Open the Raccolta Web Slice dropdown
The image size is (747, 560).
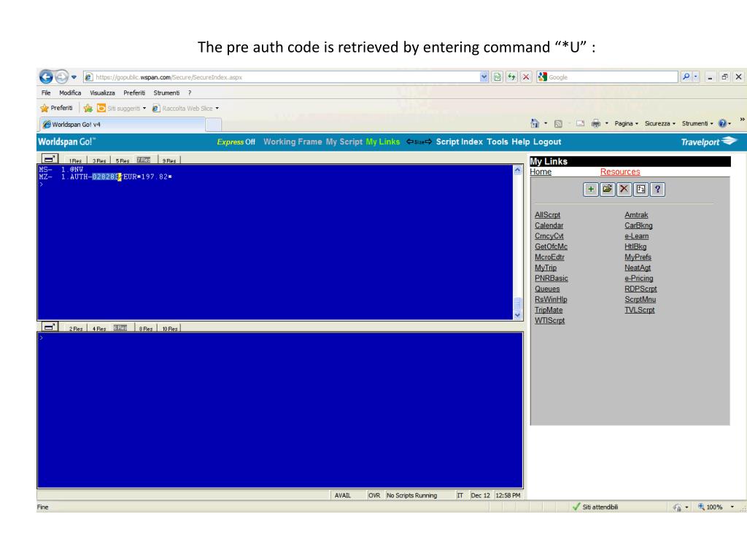[185, 108]
